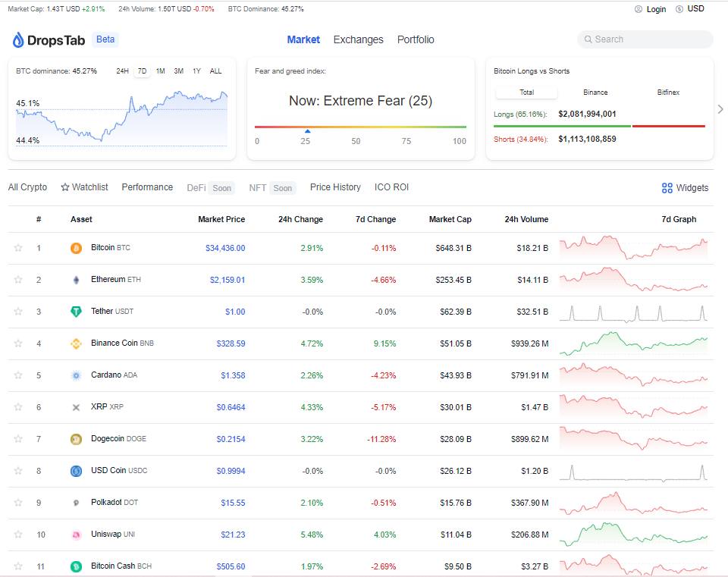This screenshot has height=577, width=728.
Task: Open Bitcoin 7d graph sparkline
Action: 634,248
